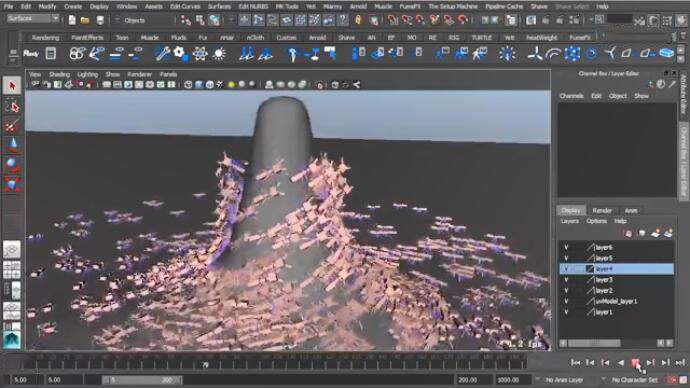The image size is (690, 388).
Task: Open the Edit Curves menu
Action: 185,7
